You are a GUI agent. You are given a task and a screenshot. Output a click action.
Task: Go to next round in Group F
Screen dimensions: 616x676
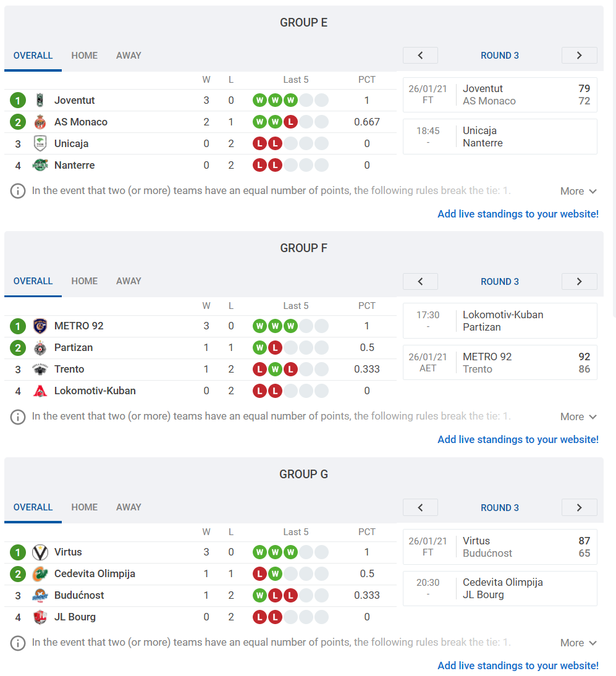tap(579, 281)
